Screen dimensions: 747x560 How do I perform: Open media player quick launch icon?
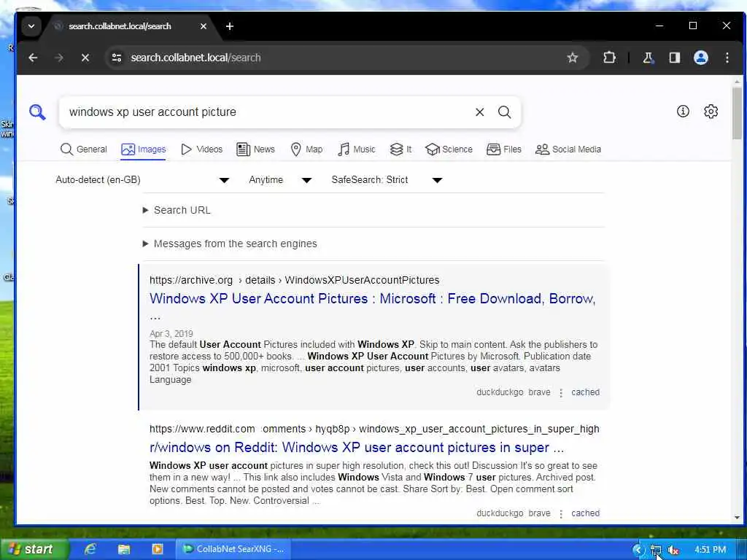tap(158, 549)
